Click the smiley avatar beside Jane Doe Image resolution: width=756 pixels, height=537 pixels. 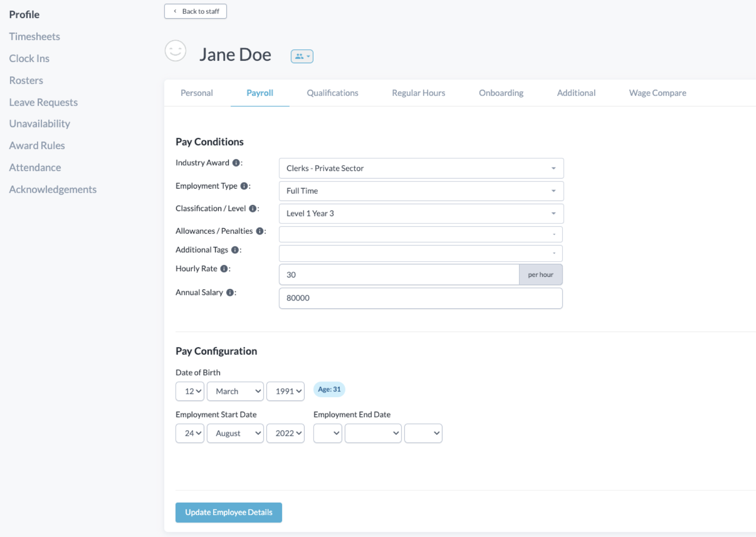(176, 51)
